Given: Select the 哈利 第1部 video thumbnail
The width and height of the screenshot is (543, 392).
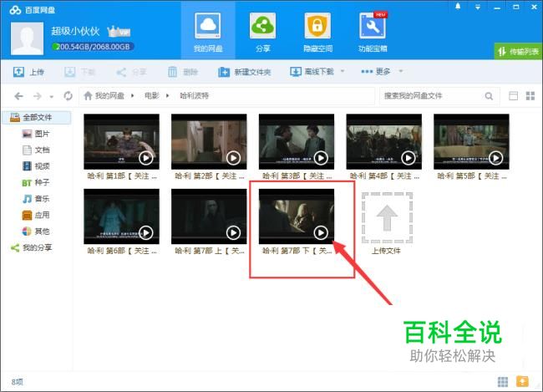Looking at the screenshot, I should click(122, 141).
